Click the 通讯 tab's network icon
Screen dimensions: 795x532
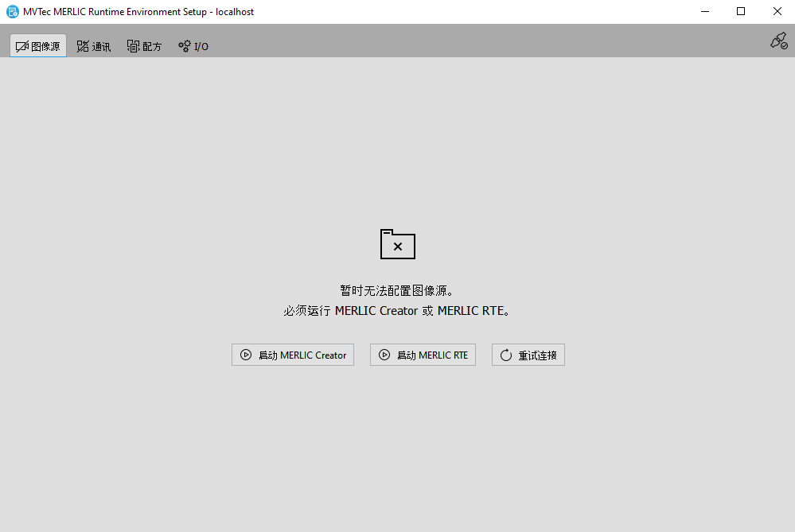tap(83, 46)
